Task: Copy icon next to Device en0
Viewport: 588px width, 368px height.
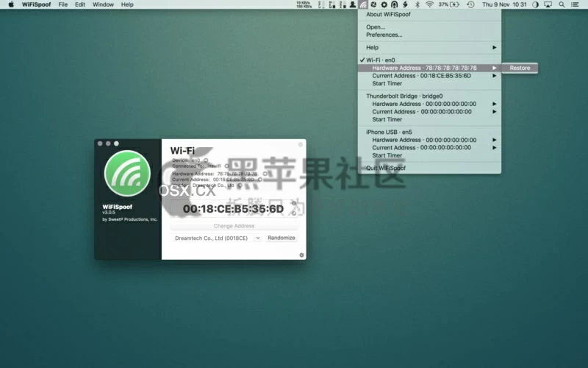Action: tap(206, 160)
